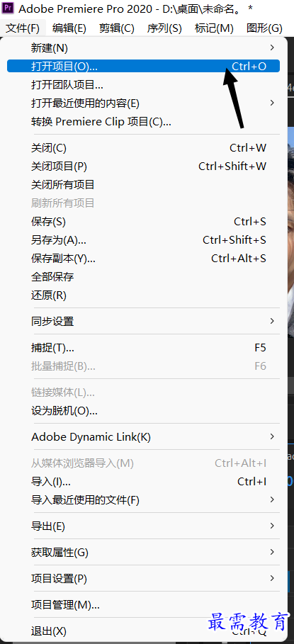Select 保存副本(Y)... menu entry
Screen dimensions: 294x644
tap(143, 259)
